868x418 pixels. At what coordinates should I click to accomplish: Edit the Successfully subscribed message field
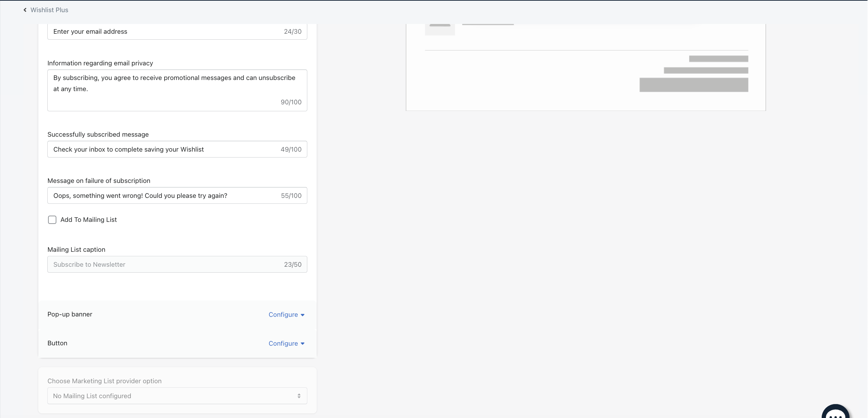point(164,150)
